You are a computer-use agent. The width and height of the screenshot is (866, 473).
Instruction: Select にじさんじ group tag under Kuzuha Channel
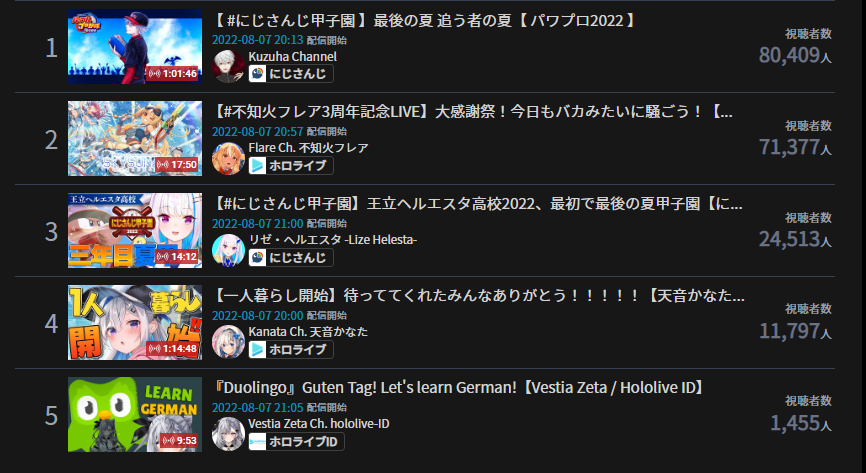[291, 73]
